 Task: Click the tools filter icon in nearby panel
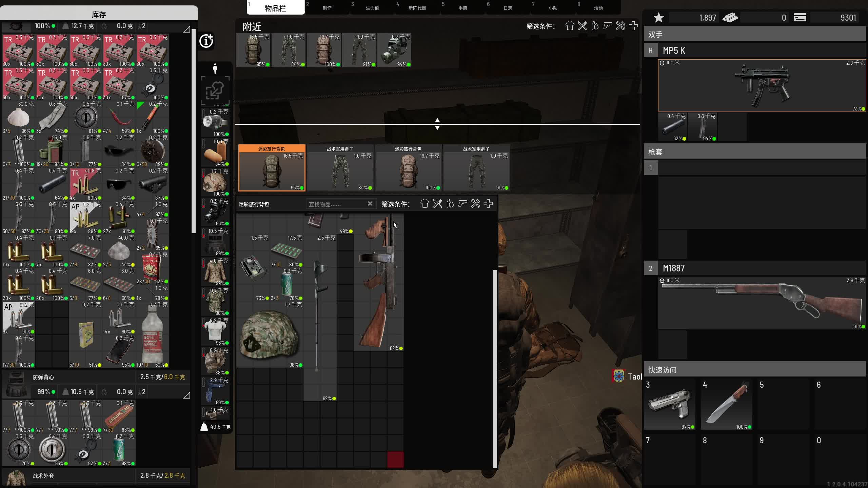pyautogui.click(x=620, y=26)
